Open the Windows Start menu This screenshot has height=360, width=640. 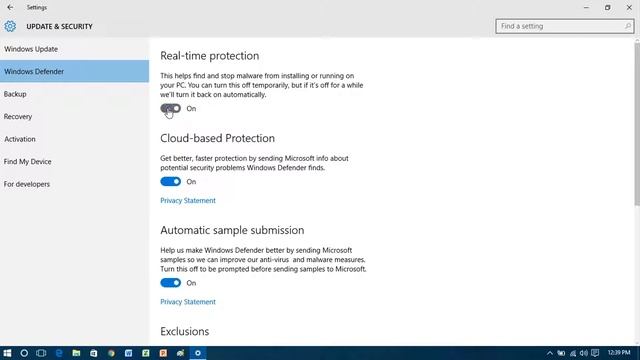[7, 353]
